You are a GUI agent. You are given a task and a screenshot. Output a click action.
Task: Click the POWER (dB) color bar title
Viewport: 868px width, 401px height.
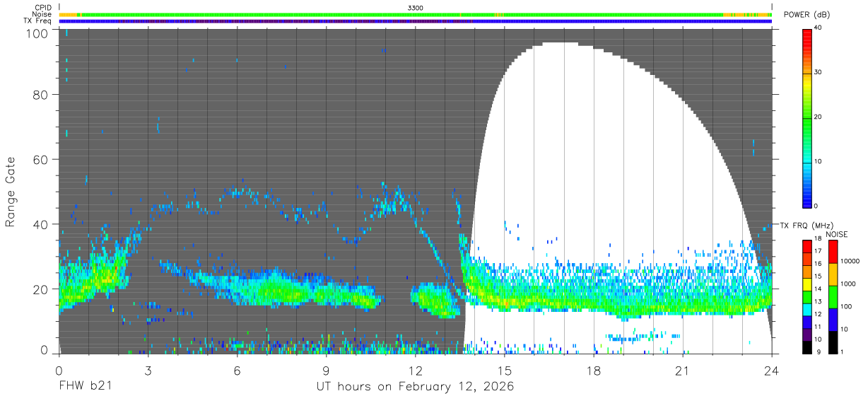tap(807, 14)
